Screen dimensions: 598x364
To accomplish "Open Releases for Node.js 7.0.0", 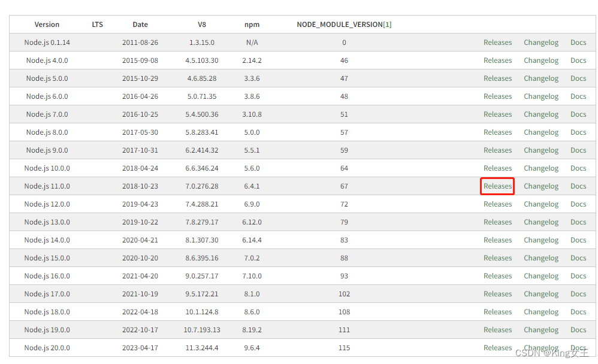I will click(497, 114).
